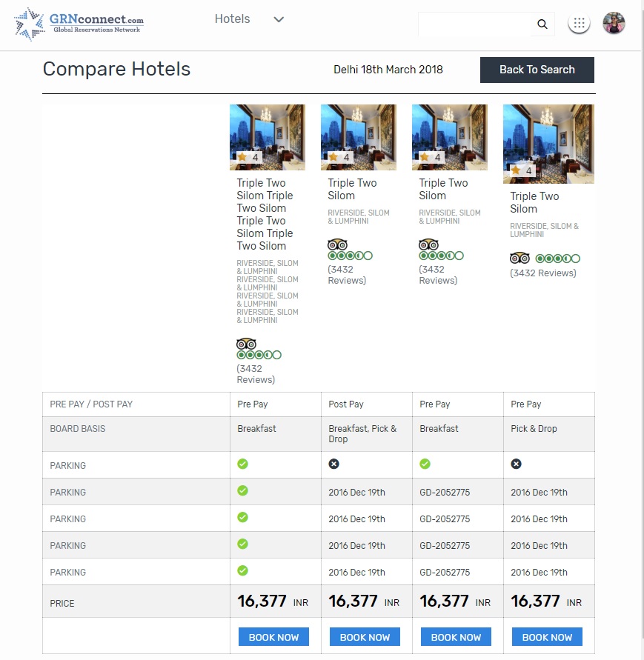
Task: Click green check in third Parking row
Action: coord(242,517)
